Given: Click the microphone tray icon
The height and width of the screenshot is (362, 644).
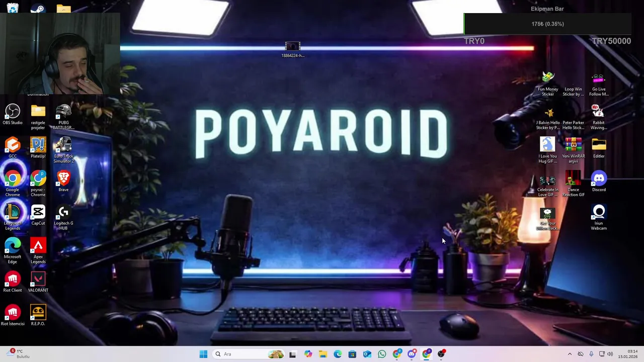Looking at the screenshot, I should pos(591,354).
